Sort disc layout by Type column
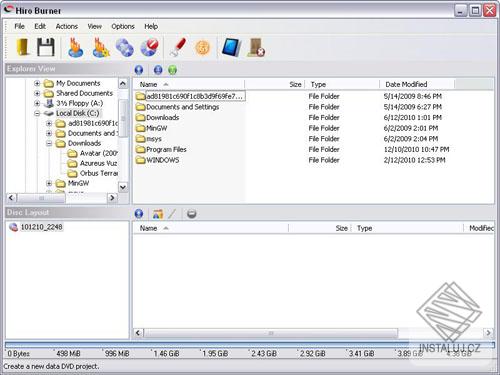Screen dimensions: 500x375 click(x=407, y=228)
